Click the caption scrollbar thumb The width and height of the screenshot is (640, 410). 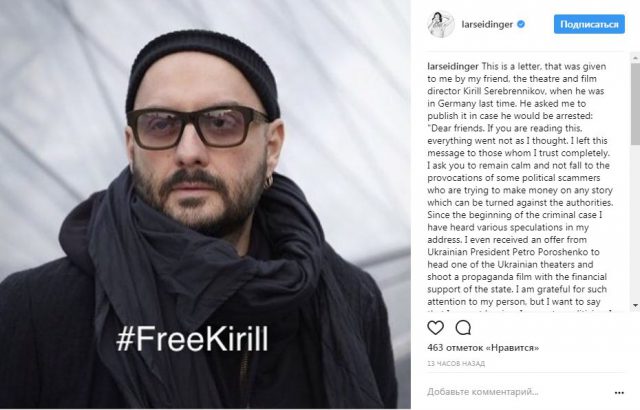tap(636, 104)
